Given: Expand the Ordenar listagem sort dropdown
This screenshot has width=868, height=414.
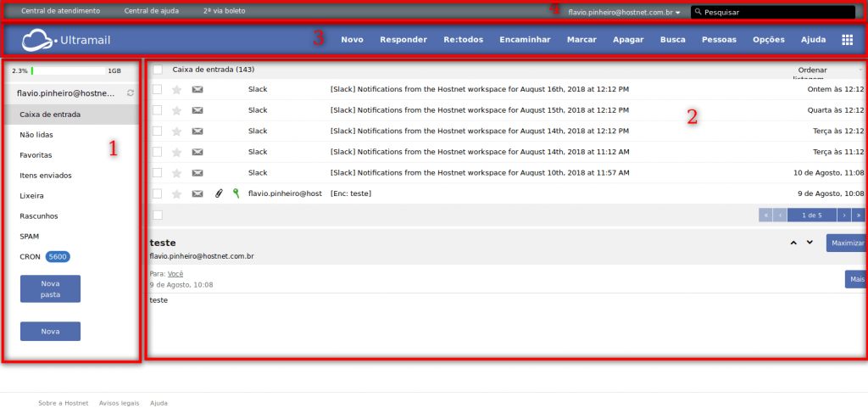Looking at the screenshot, I should pos(860,70).
